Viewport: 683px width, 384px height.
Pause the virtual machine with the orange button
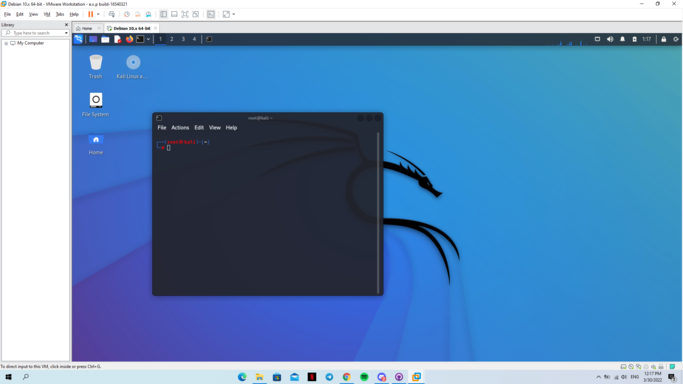pyautogui.click(x=91, y=14)
